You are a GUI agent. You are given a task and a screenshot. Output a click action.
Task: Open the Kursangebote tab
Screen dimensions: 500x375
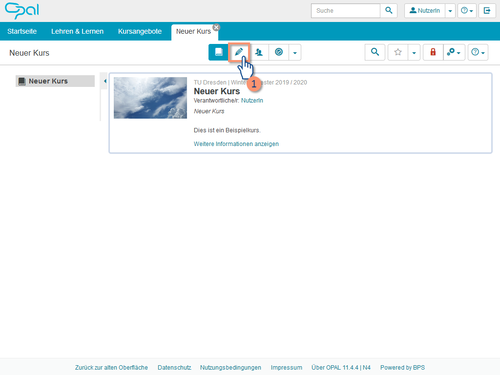140,31
